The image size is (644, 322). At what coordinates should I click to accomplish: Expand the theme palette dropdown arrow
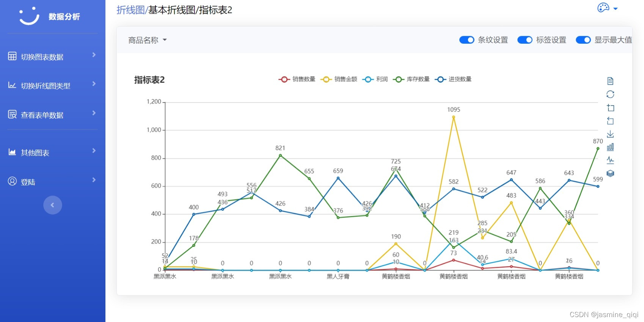[x=616, y=8]
